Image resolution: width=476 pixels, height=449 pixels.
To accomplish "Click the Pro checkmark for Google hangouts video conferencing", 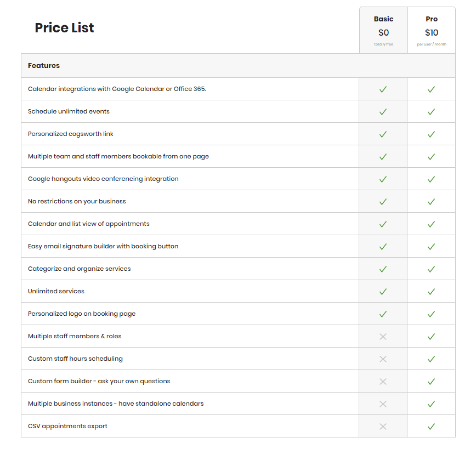I will (x=431, y=179).
